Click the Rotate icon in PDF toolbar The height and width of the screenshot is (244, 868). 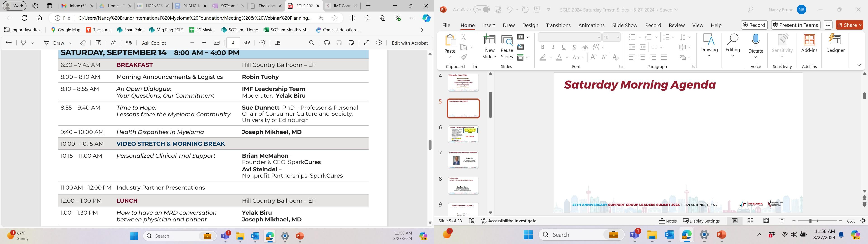(x=262, y=43)
